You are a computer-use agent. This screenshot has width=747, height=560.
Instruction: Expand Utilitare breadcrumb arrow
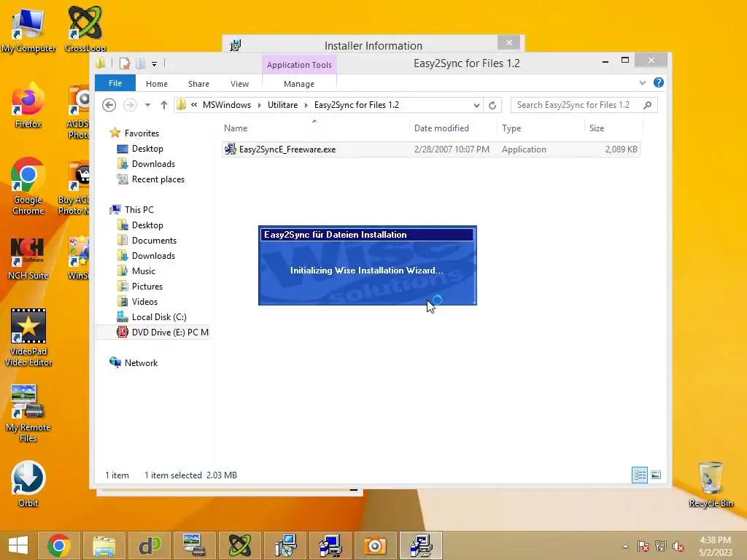(x=306, y=105)
